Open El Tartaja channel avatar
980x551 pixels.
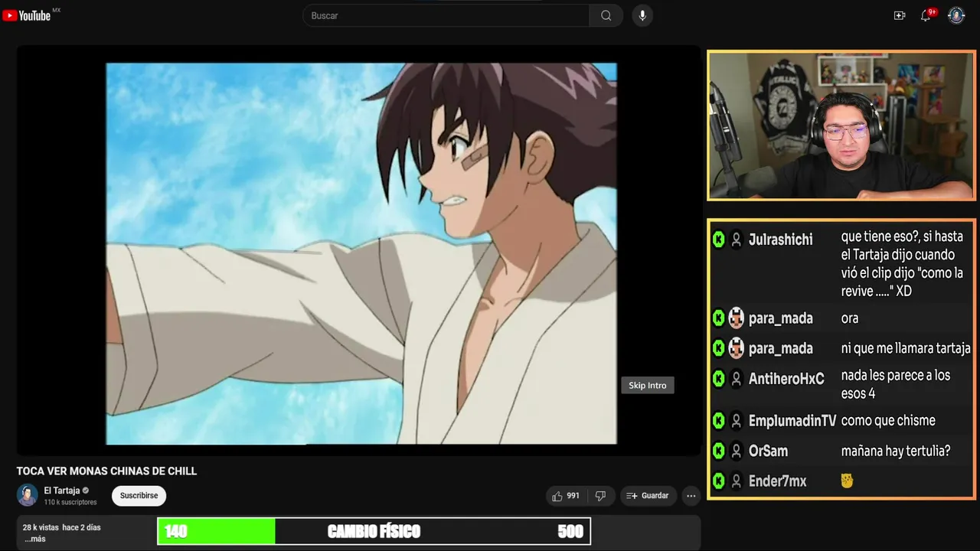click(28, 495)
